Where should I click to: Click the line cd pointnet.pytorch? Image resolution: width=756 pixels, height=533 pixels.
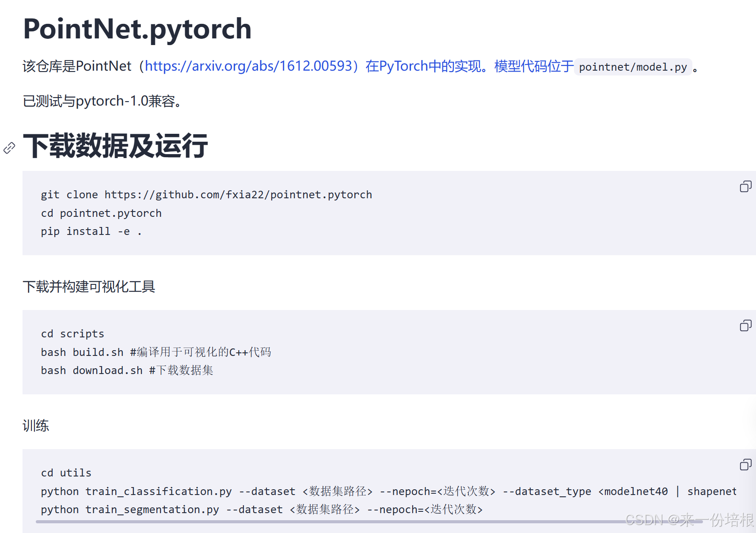point(101,213)
